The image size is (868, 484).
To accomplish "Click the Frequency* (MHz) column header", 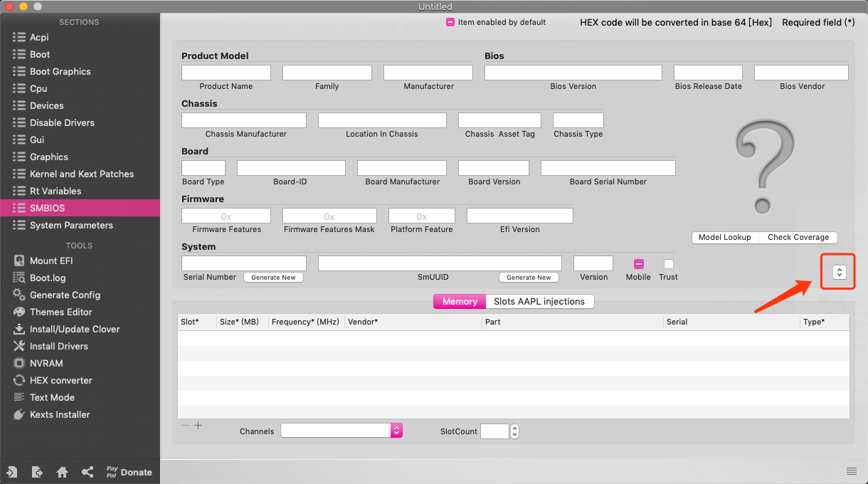I will pos(306,322).
